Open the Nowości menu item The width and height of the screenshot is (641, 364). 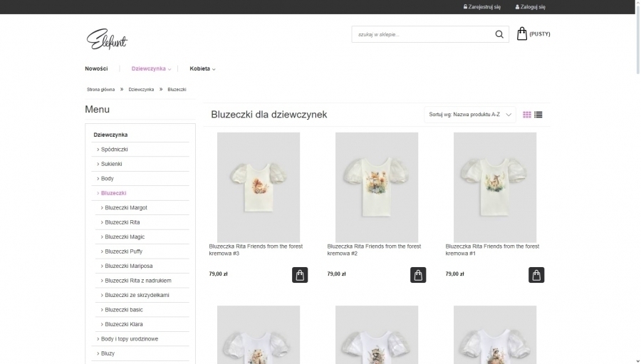[96, 68]
